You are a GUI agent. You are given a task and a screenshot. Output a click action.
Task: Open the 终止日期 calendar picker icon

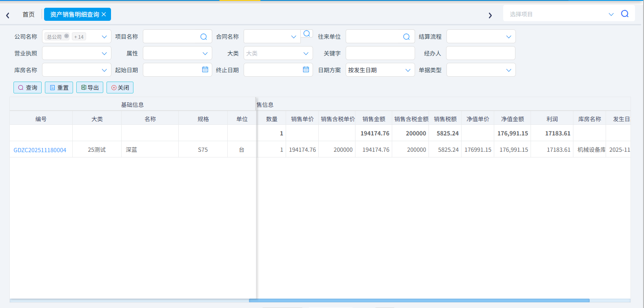[x=306, y=70]
